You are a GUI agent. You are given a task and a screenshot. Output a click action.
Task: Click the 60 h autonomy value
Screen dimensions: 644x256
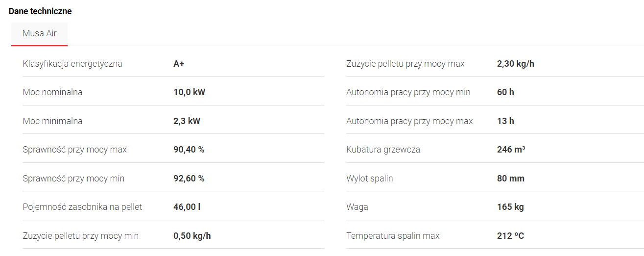[x=505, y=92]
